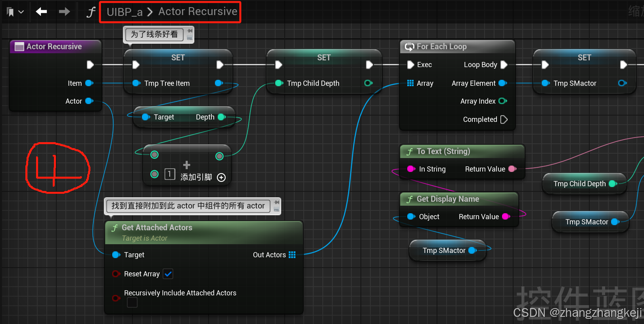The width and height of the screenshot is (644, 324).
Task: Click the Array Index output pin
Action: tap(502, 101)
